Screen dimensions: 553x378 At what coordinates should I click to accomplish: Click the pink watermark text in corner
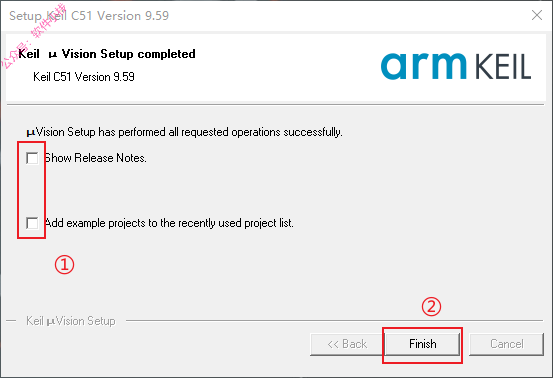click(x=34, y=36)
